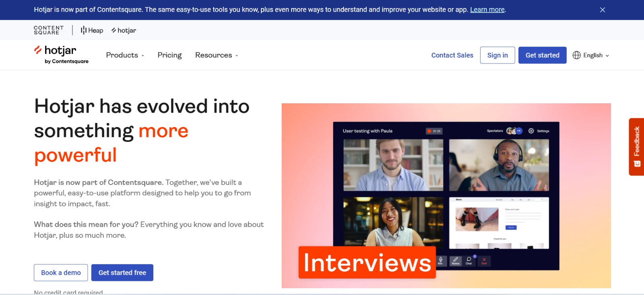Screen dimensions: 644x295
Task: Expand the Products menu
Action: [x=125, y=55]
